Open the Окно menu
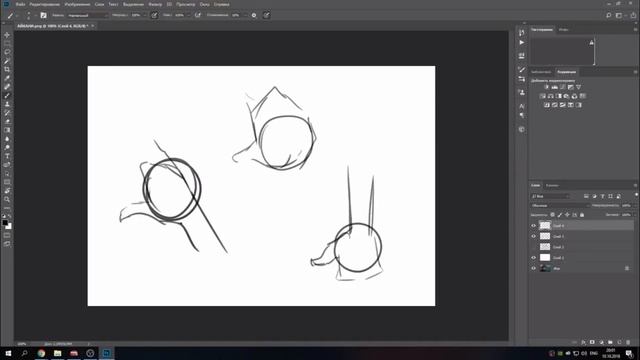Image resolution: width=640 pixels, height=360 pixels. click(x=204, y=4)
